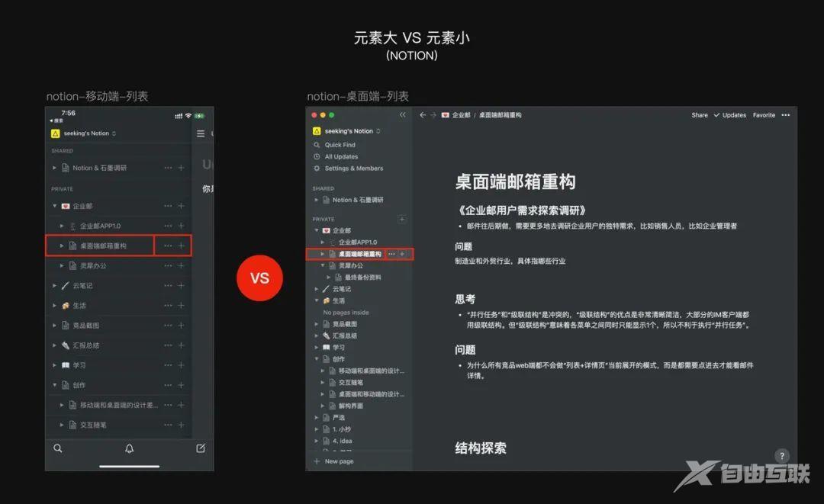Viewport: 824px width, 504px height.
Task: Open the 汇报总结 page in the desktop sidebar
Action: click(x=344, y=336)
